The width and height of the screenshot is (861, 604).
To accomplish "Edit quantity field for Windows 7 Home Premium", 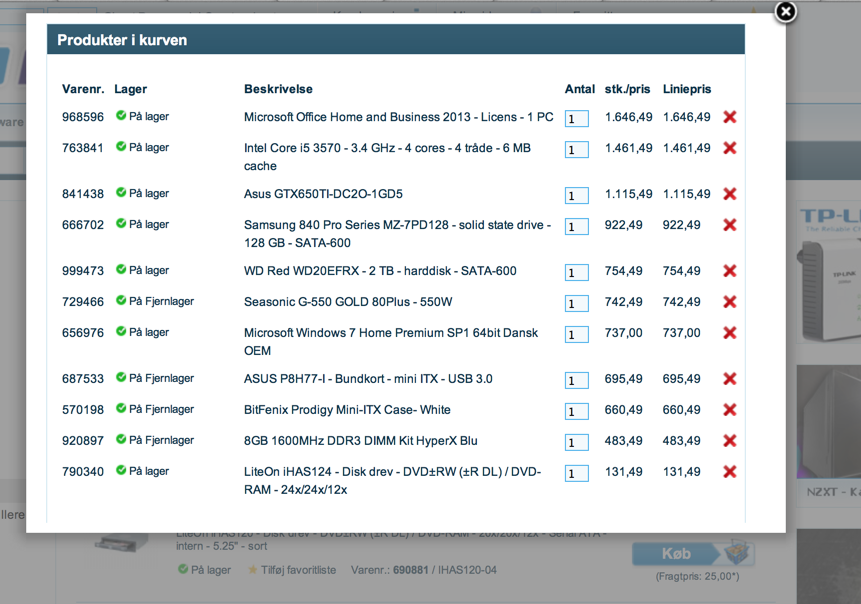I will (x=577, y=334).
